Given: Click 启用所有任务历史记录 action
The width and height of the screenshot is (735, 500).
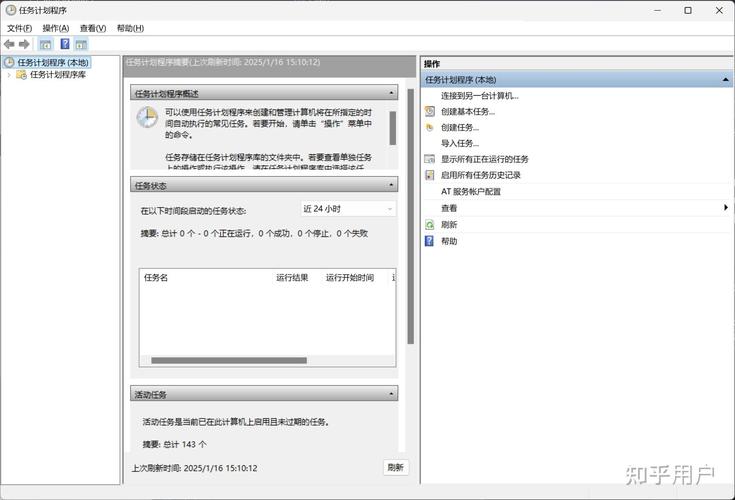Looking at the screenshot, I should (481, 175).
